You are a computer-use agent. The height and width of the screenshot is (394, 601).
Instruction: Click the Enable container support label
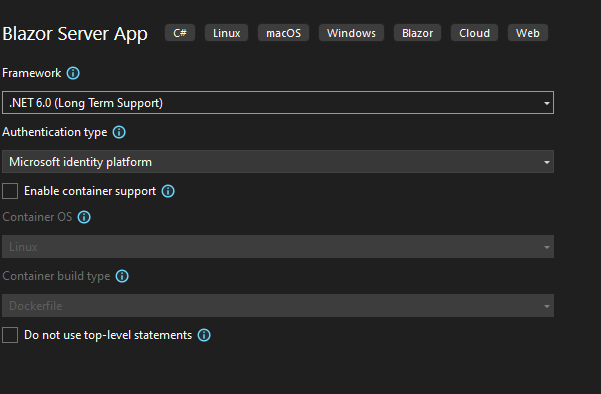pyautogui.click(x=90, y=191)
